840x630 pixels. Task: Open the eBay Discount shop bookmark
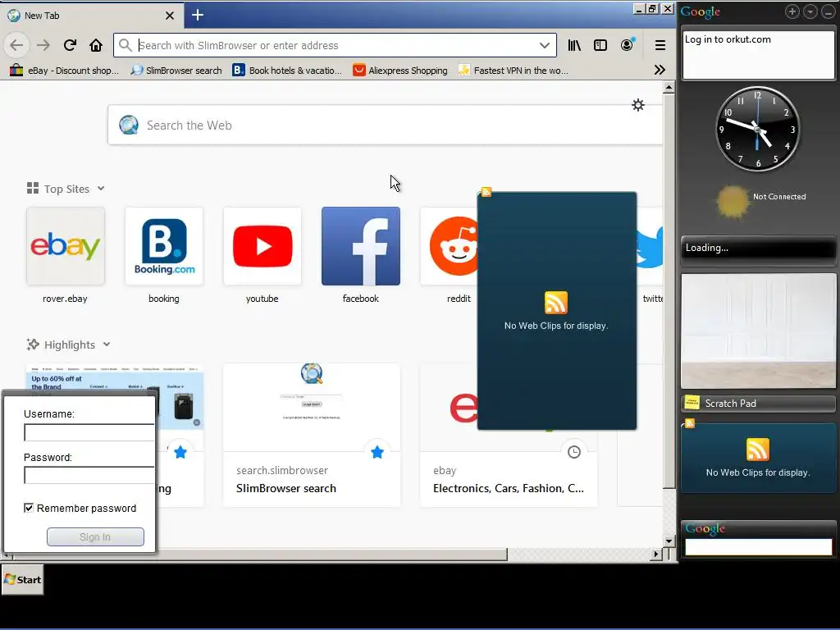(x=64, y=71)
